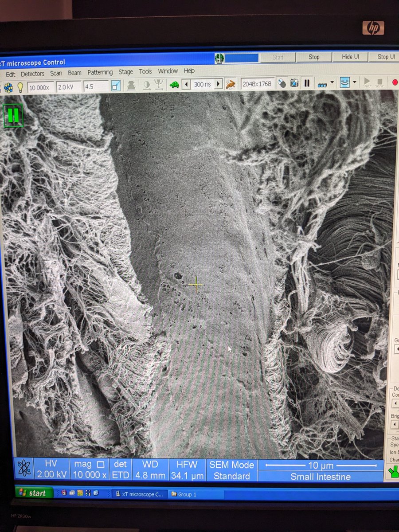
Task: Start recording with the red record icon
Action: tap(395, 83)
